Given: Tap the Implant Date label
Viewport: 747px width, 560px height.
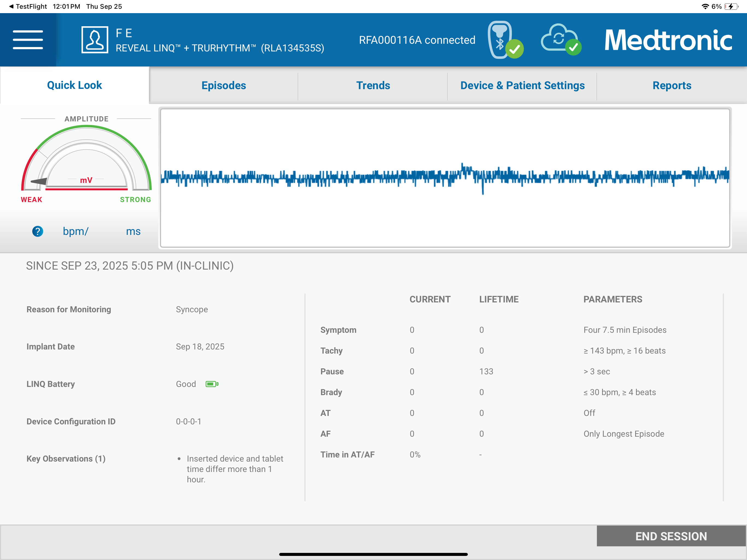Looking at the screenshot, I should click(x=51, y=346).
